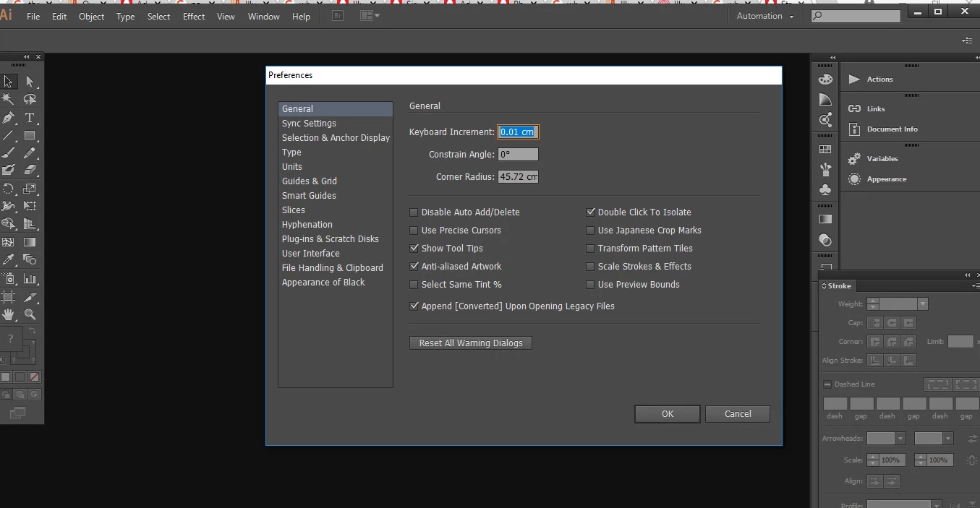Open the Color panel palette icon

tap(825, 79)
